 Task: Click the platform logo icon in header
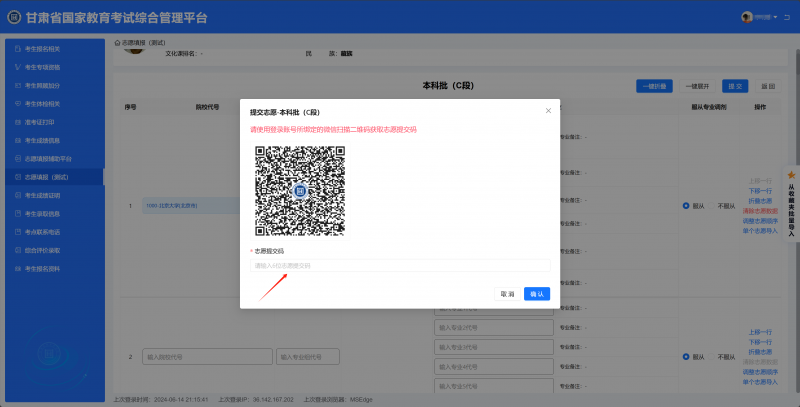14,17
